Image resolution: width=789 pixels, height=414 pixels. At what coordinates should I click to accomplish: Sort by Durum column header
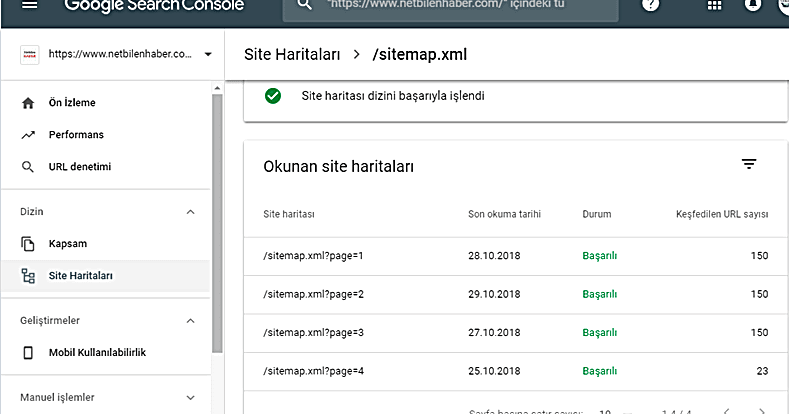pyautogui.click(x=597, y=214)
